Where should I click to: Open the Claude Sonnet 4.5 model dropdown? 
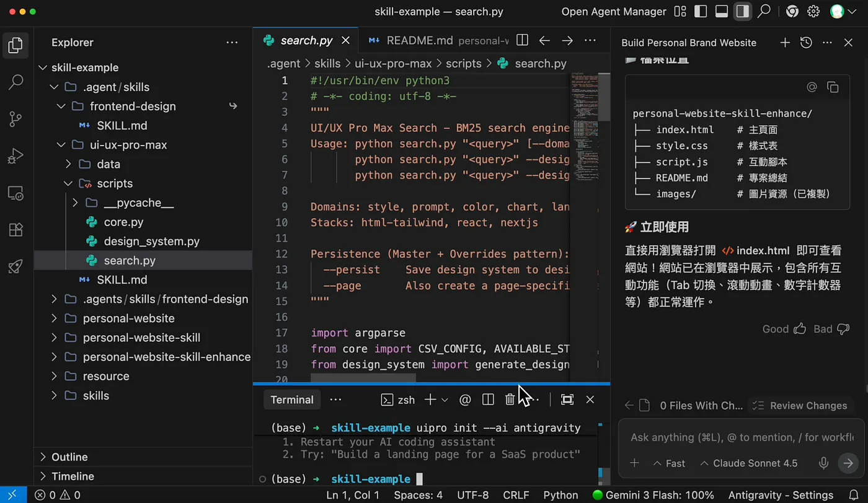[748, 463]
